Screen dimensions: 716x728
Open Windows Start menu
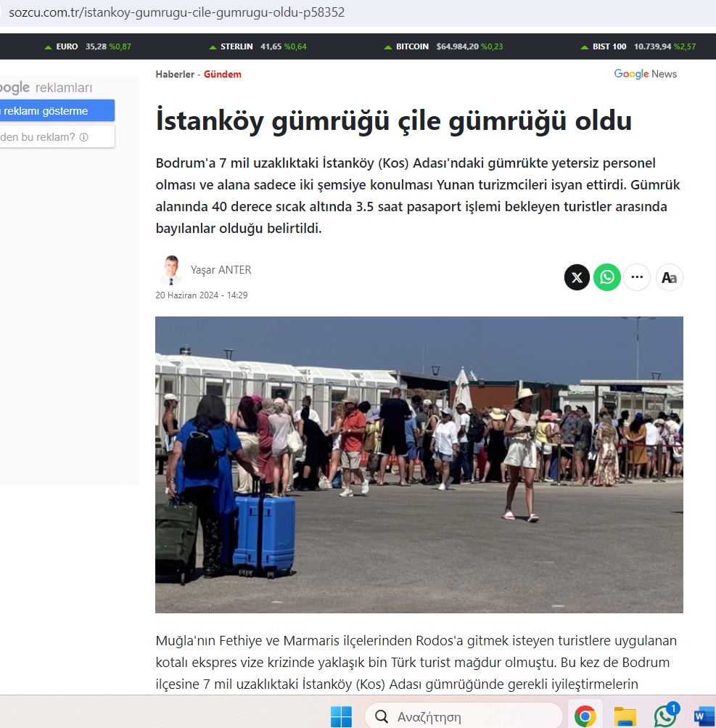[x=341, y=716]
